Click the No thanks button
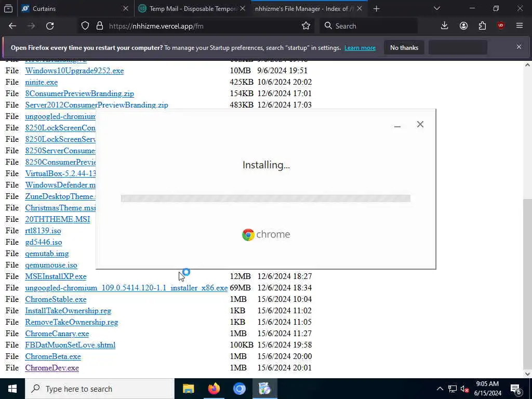This screenshot has width=532, height=399. point(404,47)
